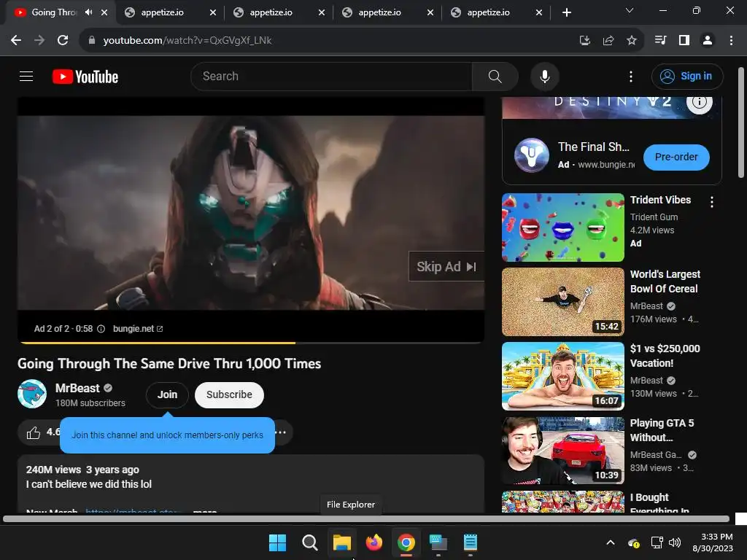The height and width of the screenshot is (560, 747).
Task: Switch to the first appetize.io tab
Action: (170, 12)
